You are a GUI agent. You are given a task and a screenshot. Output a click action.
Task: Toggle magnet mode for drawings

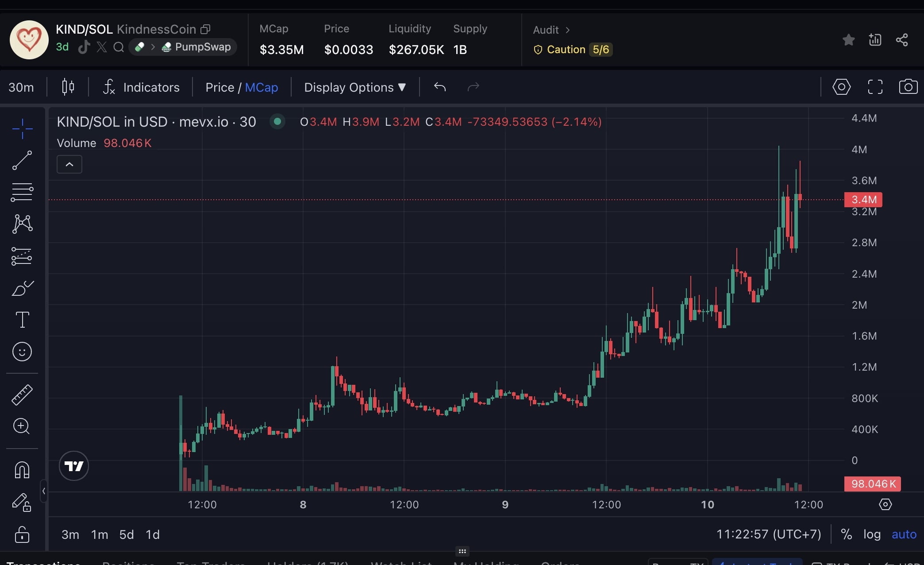[22, 470]
